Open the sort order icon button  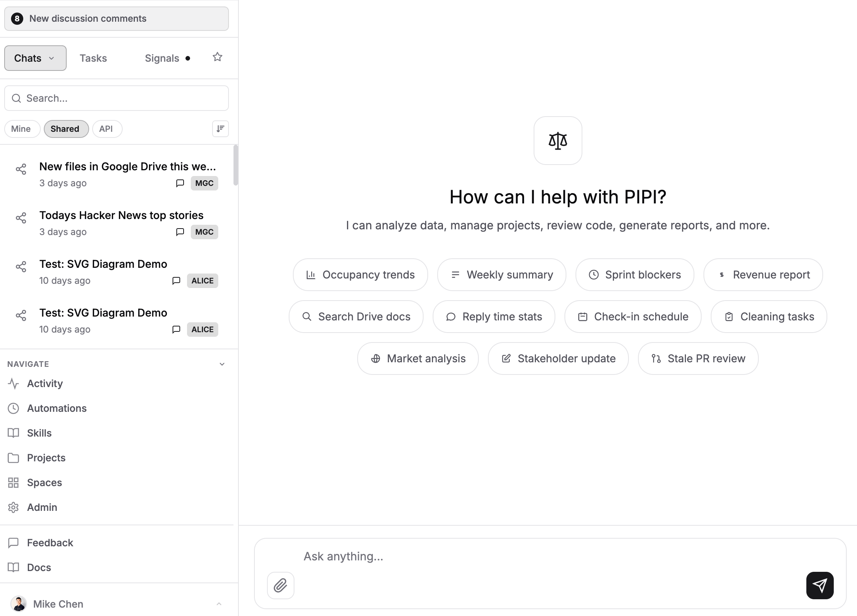(221, 129)
